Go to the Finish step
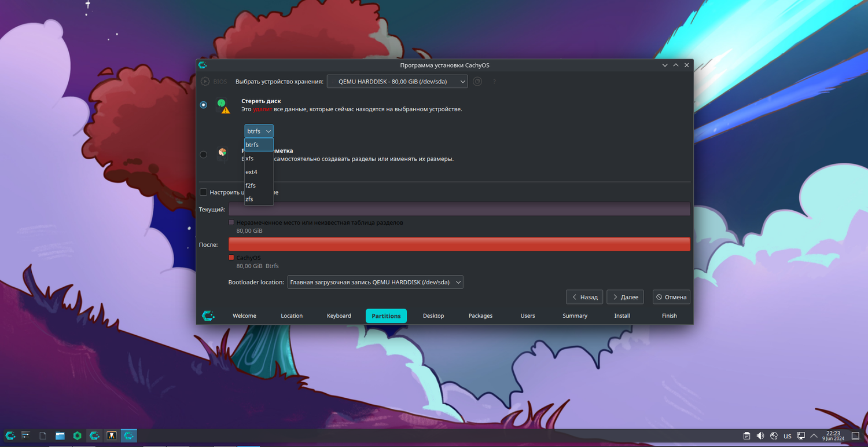The image size is (868, 447). [670, 316]
